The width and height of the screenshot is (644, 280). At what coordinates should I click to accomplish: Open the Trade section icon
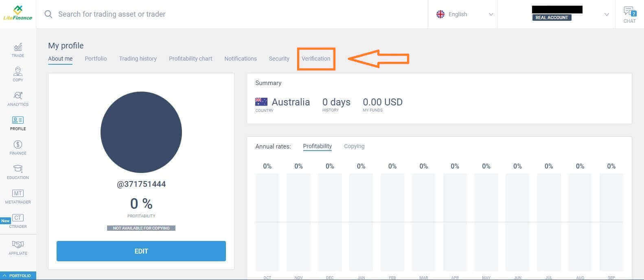(18, 50)
